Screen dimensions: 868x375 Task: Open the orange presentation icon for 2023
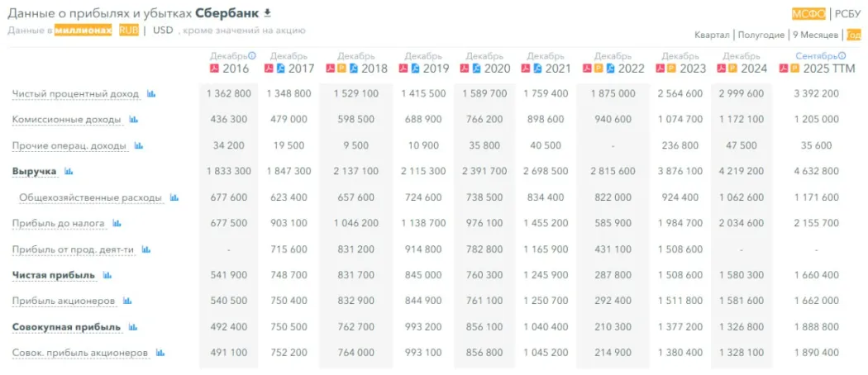pyautogui.click(x=671, y=69)
